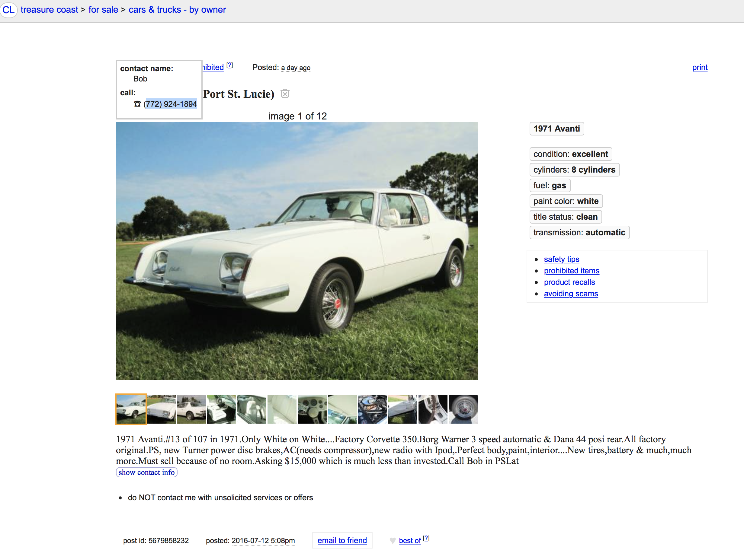
Task: Open the treasure coast breadcrumb link
Action: [x=50, y=10]
